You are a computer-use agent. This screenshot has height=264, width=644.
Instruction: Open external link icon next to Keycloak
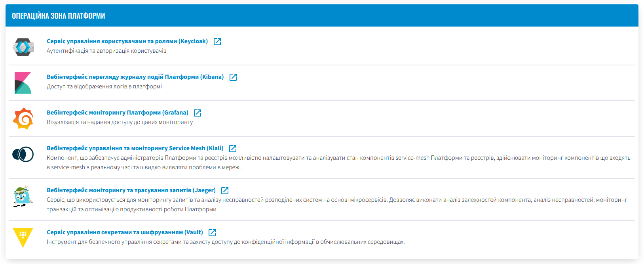(x=217, y=42)
